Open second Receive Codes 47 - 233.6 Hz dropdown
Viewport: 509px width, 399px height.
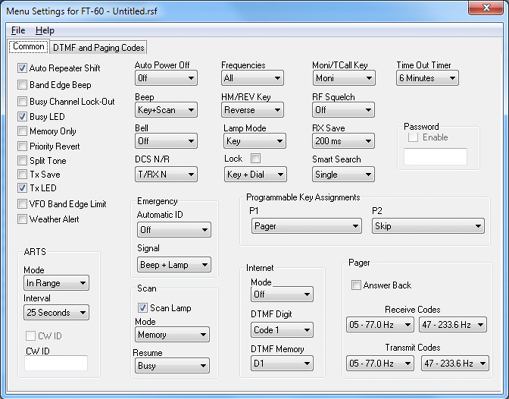pos(453,324)
